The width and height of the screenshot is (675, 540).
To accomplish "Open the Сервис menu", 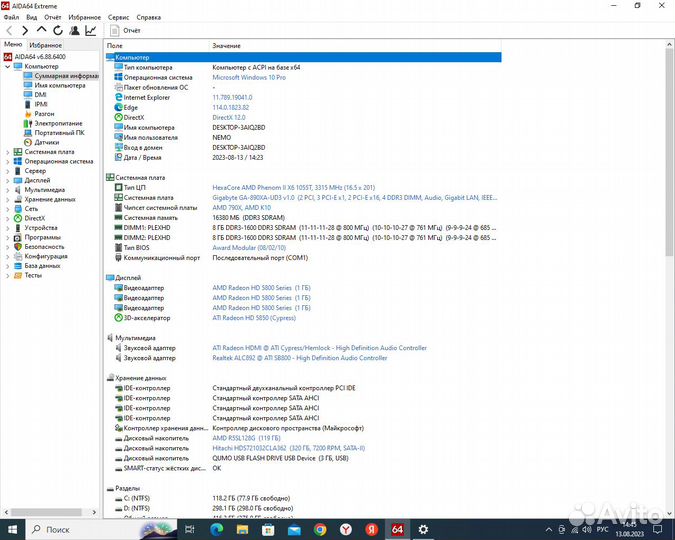I will pos(118,17).
